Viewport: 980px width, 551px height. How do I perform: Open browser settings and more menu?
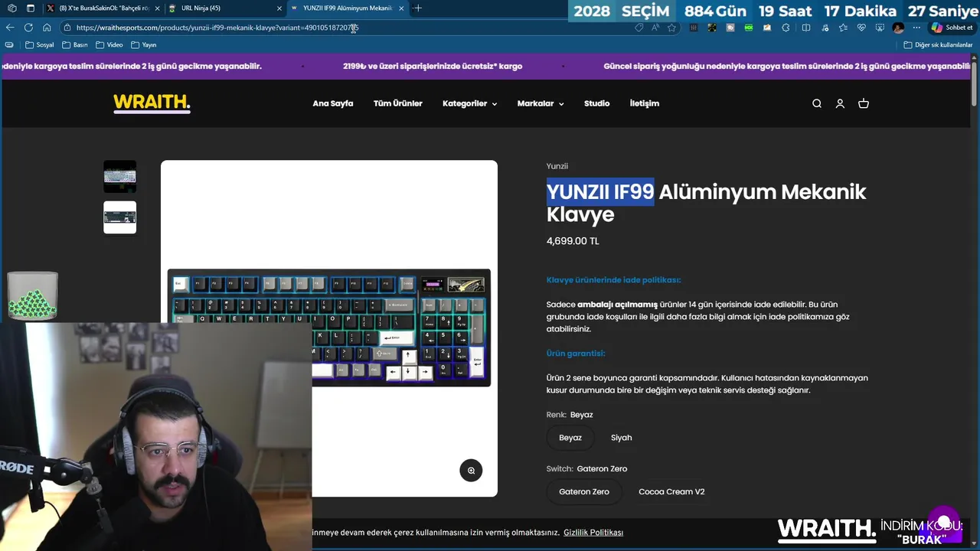[x=916, y=28]
